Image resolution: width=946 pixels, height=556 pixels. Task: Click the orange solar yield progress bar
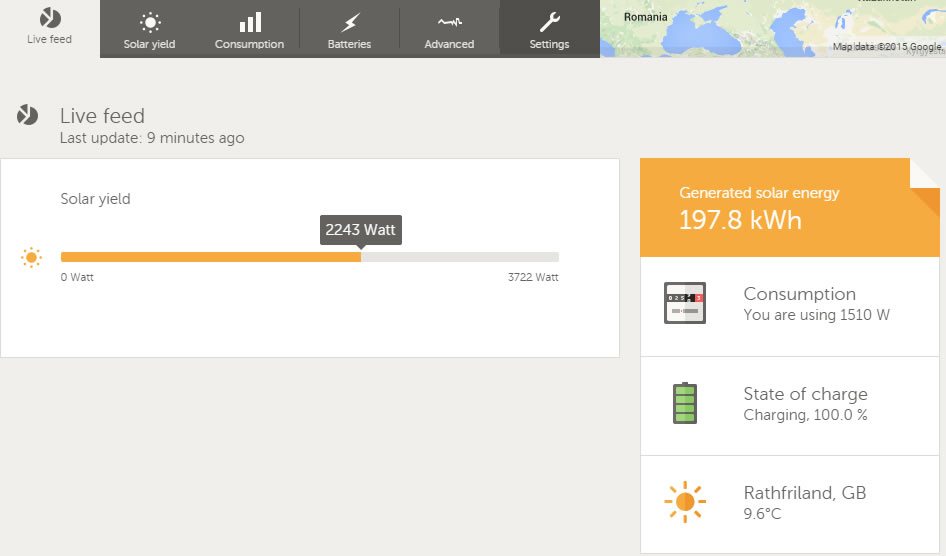click(210, 257)
